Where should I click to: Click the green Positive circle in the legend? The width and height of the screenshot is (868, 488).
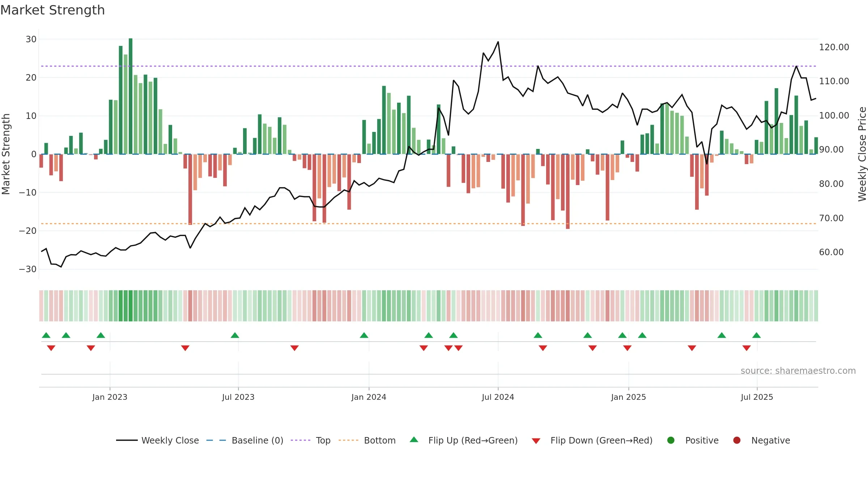(671, 440)
